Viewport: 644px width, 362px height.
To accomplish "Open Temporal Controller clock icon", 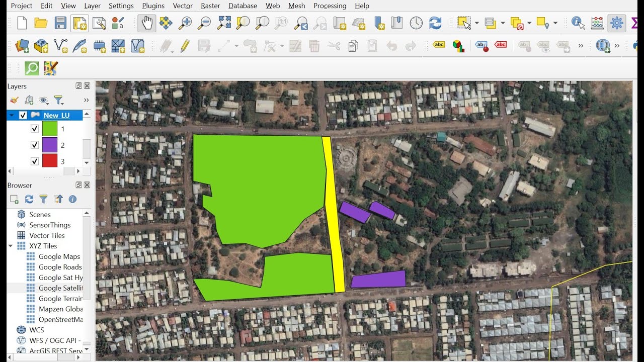I will pos(416,23).
